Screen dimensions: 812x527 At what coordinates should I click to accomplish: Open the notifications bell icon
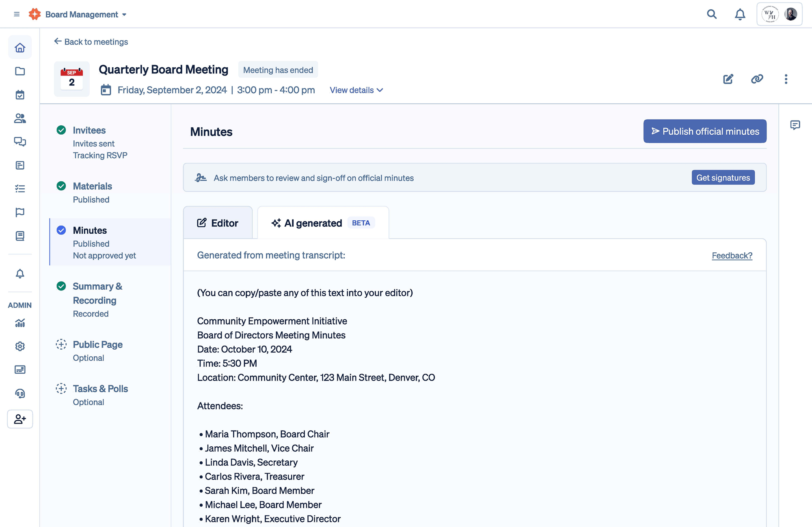[740, 14]
